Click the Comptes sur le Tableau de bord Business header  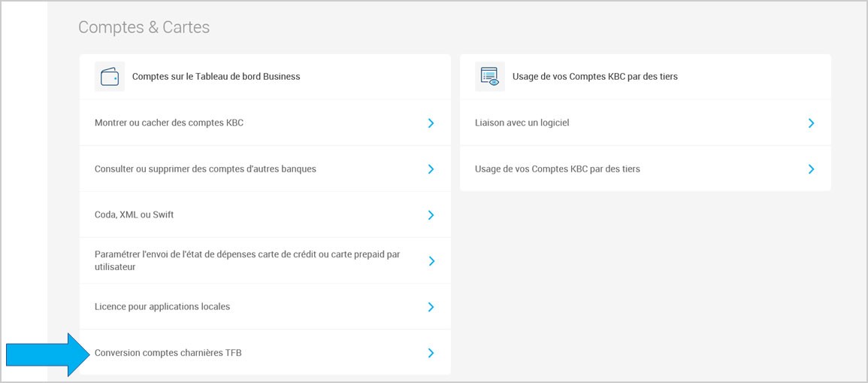point(216,77)
